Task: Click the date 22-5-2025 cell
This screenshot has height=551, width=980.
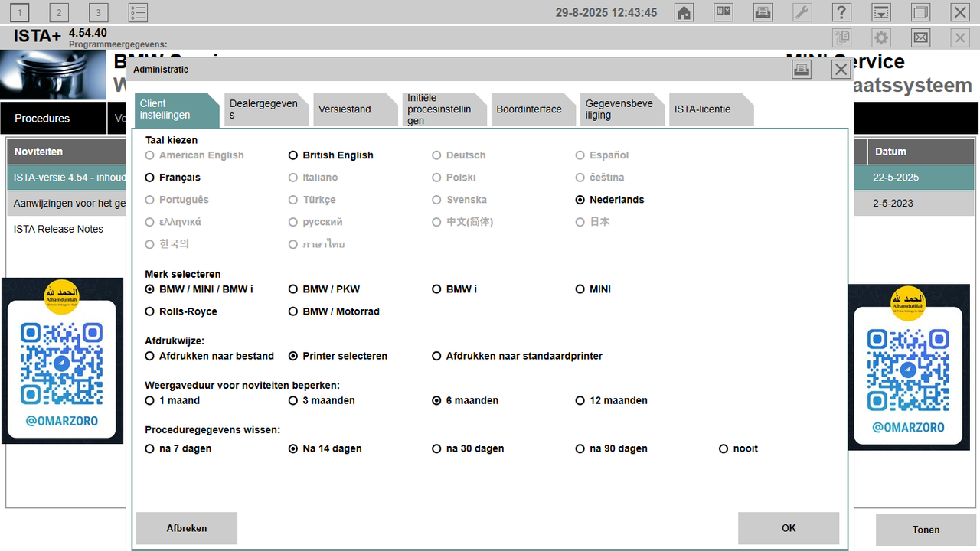Action: point(921,178)
